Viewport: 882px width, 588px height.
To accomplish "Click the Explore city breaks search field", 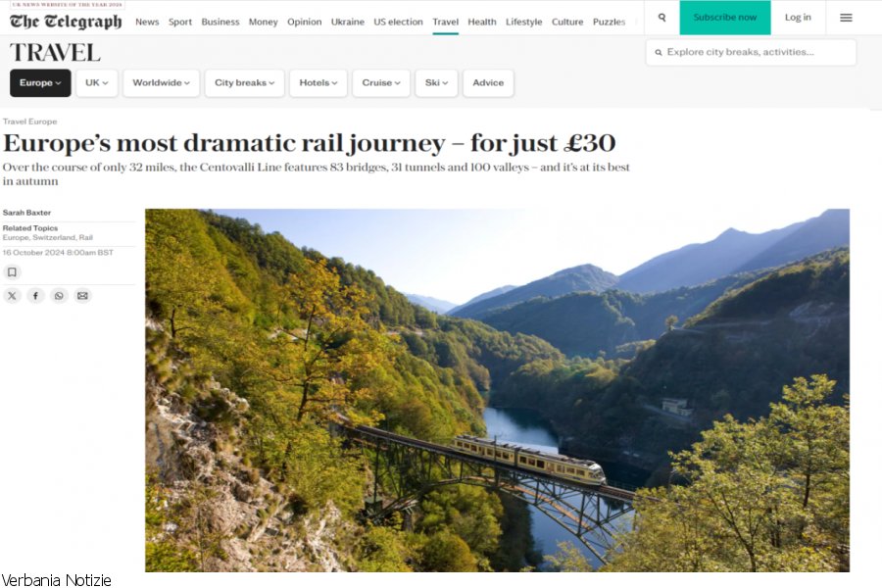I will click(751, 52).
